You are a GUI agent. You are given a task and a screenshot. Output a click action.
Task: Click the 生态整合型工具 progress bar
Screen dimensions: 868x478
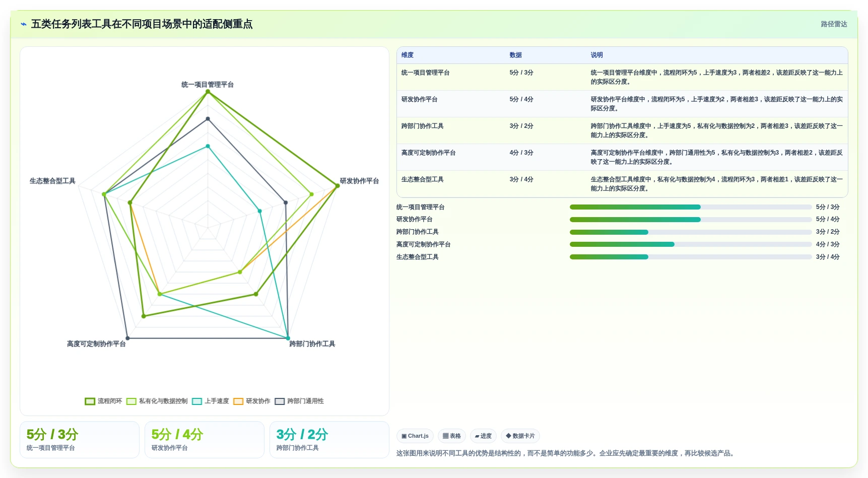click(691, 257)
